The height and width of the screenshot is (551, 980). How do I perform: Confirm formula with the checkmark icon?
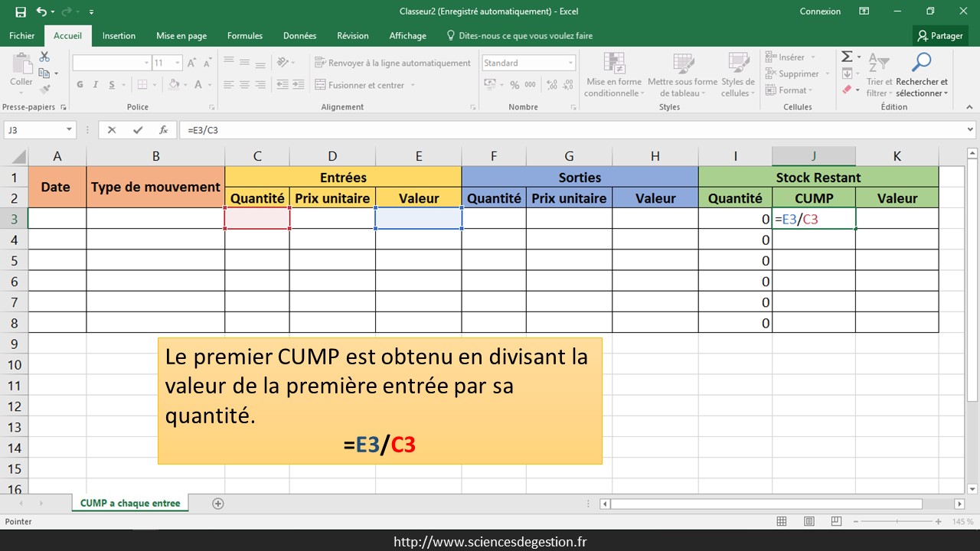tap(137, 130)
